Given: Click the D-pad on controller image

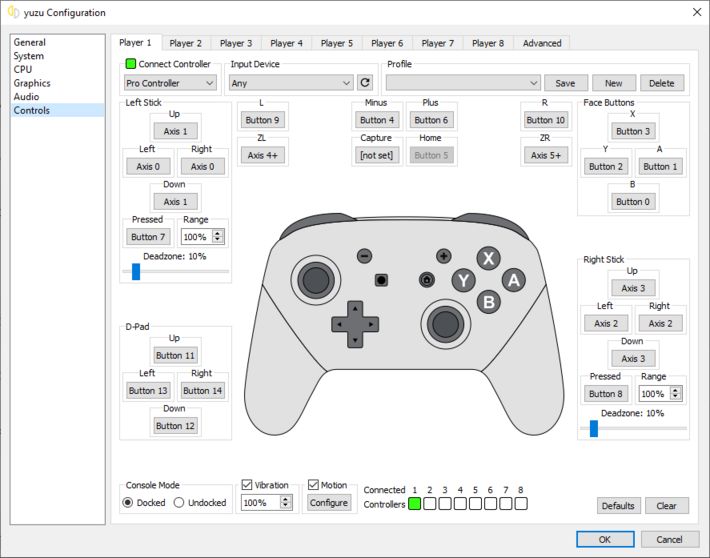Looking at the screenshot, I should [x=355, y=324].
